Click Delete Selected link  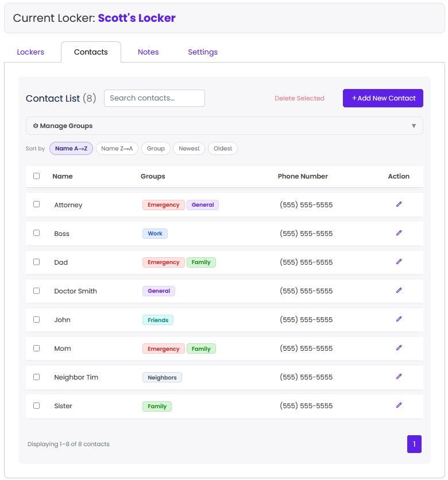pos(299,98)
